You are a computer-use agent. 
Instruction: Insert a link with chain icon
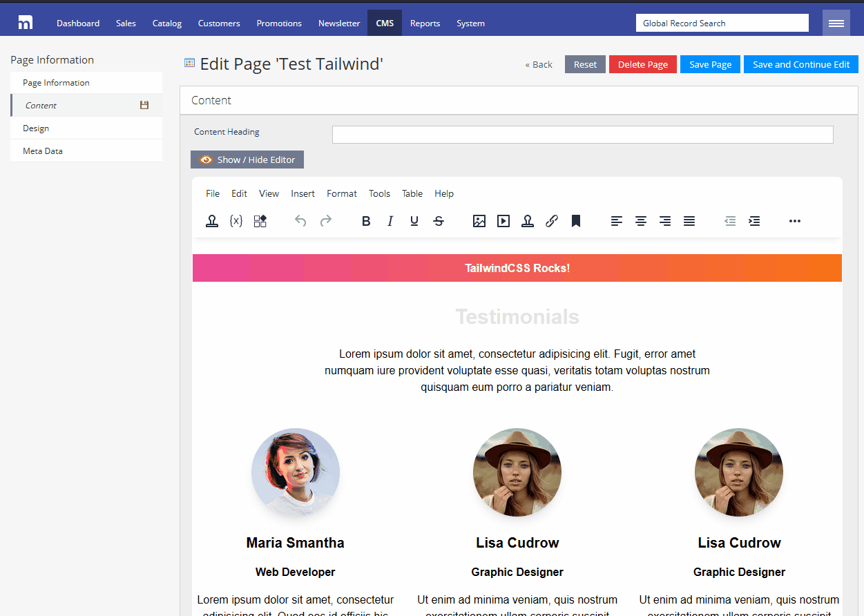(552, 221)
